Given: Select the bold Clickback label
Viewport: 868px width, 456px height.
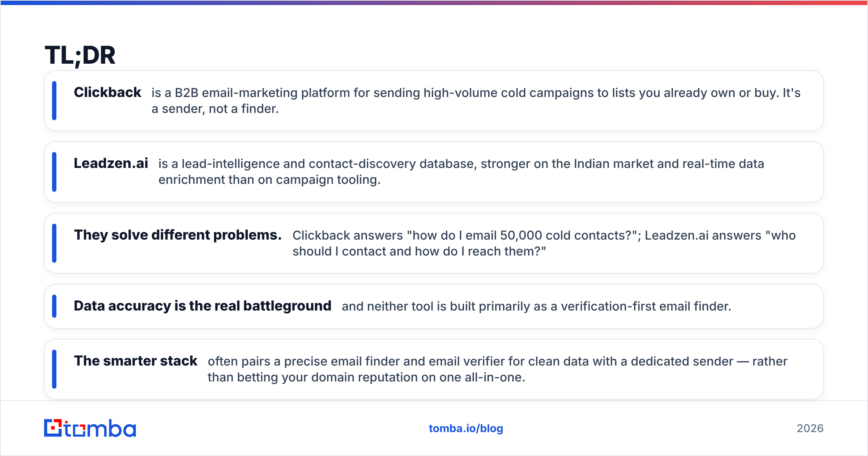Looking at the screenshot, I should 107,92.
